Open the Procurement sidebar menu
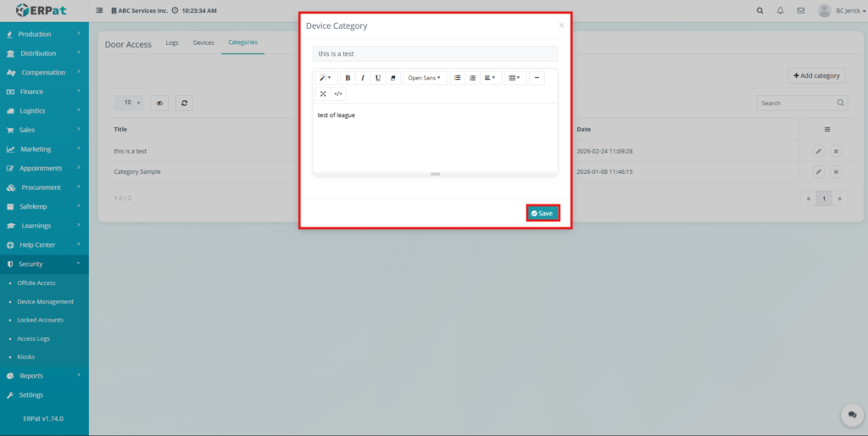The width and height of the screenshot is (868, 436). point(44,187)
